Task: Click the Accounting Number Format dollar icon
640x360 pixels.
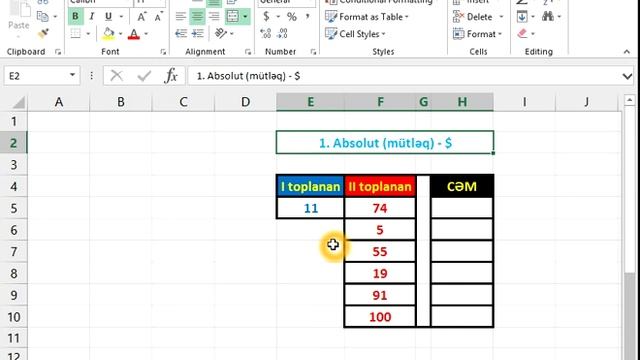Action: (x=266, y=17)
